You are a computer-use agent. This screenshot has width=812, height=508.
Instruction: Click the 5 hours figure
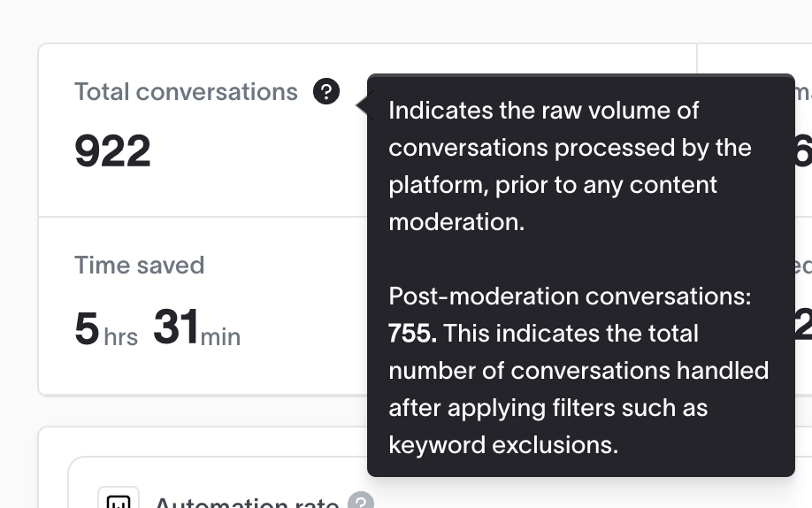point(87,327)
